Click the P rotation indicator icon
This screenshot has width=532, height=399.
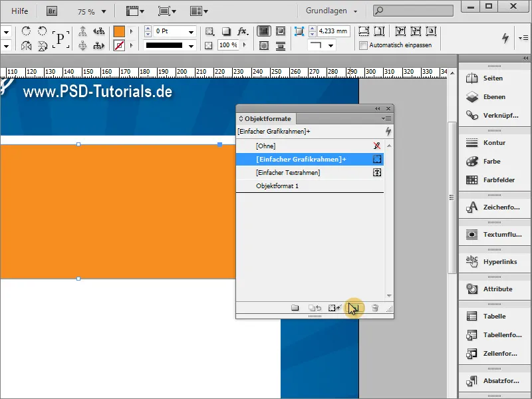click(61, 39)
